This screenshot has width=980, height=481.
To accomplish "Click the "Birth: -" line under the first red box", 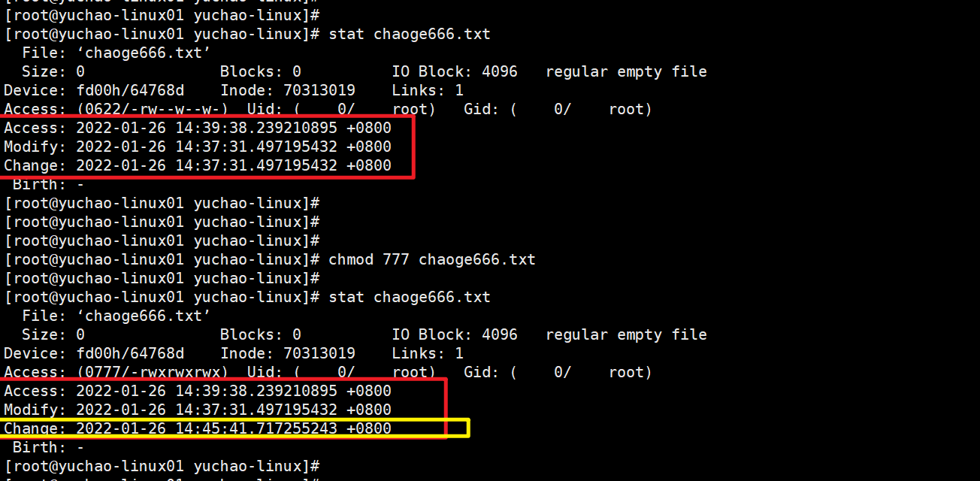I will point(48,185).
